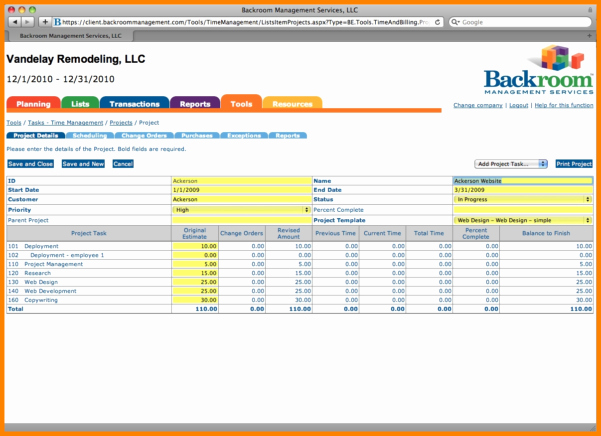
Task: Select the 101 Deployment task row
Action: coord(300,246)
